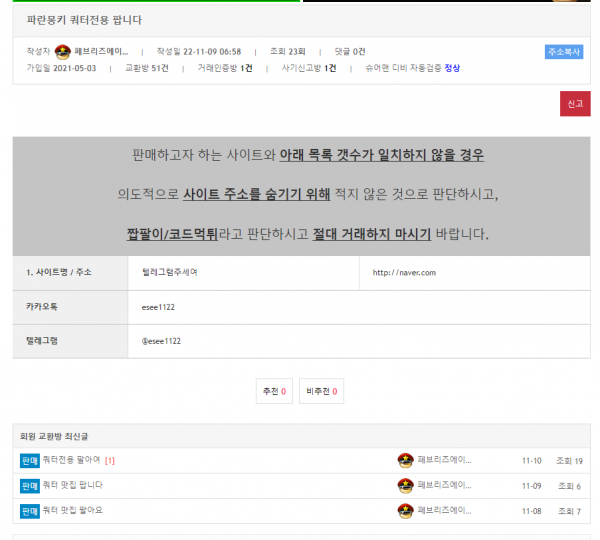This screenshot has width=600, height=540.
Task: Click the 판매 tag on 쿼터 맛집 팝니다 row
Action: 30,486
